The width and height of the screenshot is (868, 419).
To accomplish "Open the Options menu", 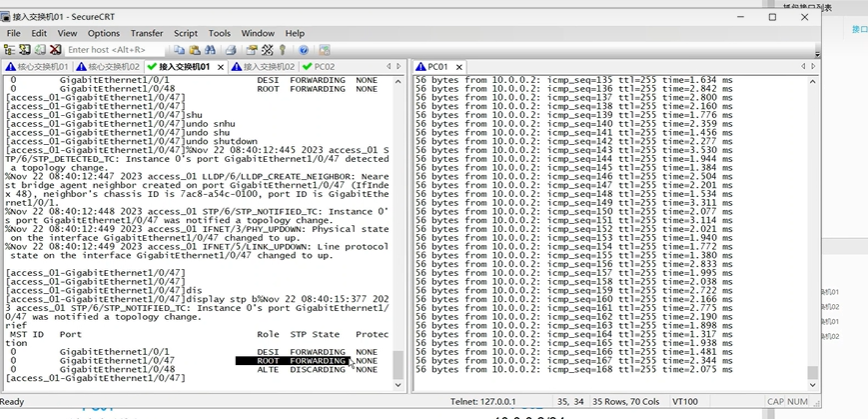I will (x=104, y=33).
